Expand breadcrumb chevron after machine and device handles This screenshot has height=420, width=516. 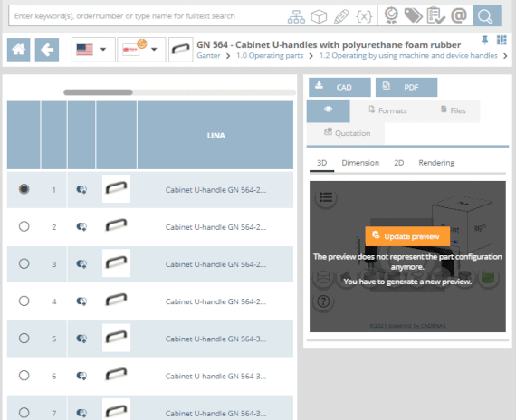[505, 56]
